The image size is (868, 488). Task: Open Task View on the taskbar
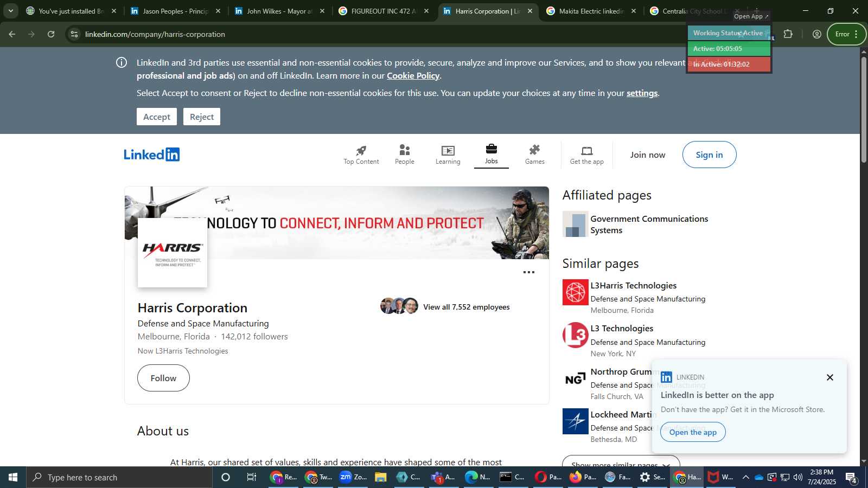252,477
